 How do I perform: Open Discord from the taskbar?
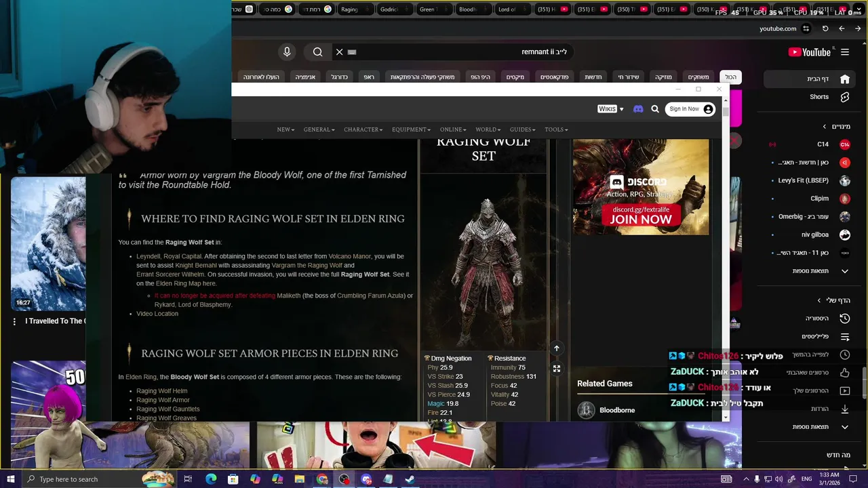(x=366, y=479)
